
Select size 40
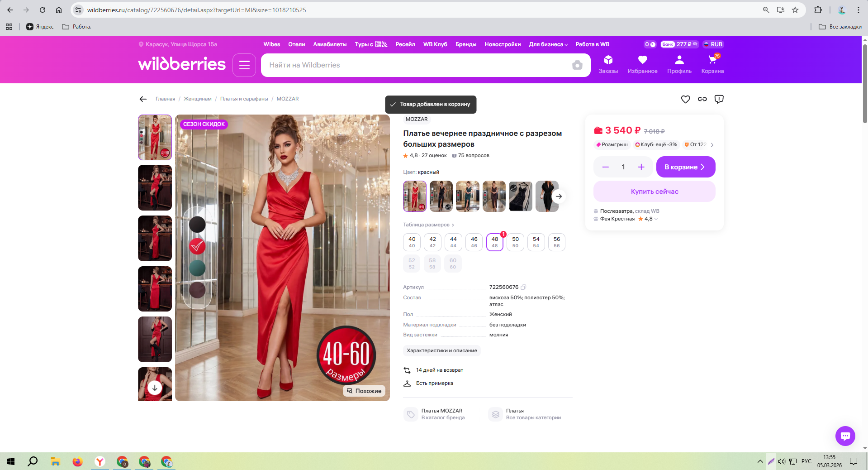click(412, 242)
